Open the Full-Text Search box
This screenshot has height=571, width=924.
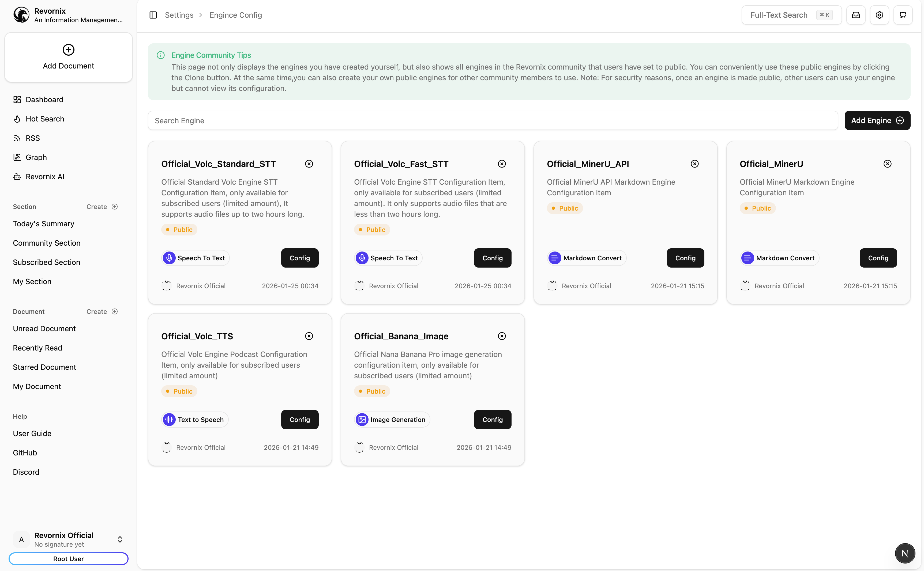[791, 15]
